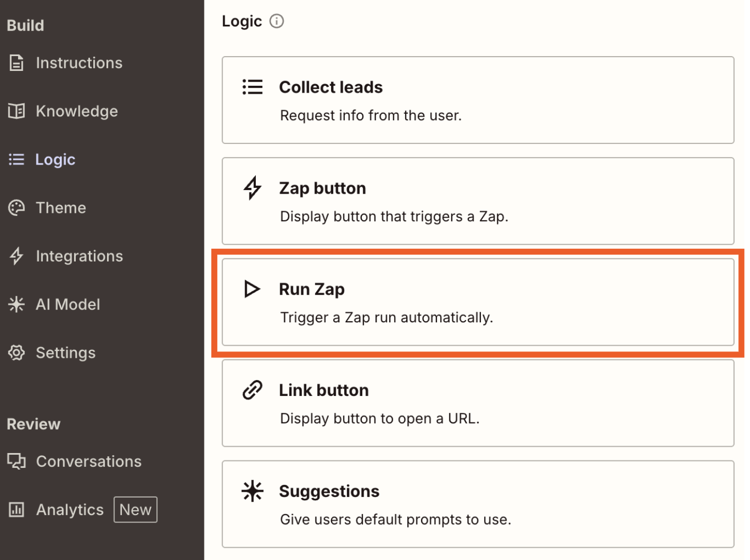Click the New badge beside Analytics
Screen dimensions: 750x560
pos(135,509)
